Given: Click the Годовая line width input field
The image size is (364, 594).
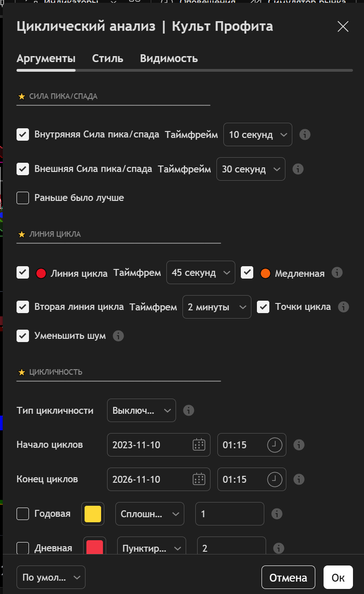Looking at the screenshot, I should [x=229, y=514].
